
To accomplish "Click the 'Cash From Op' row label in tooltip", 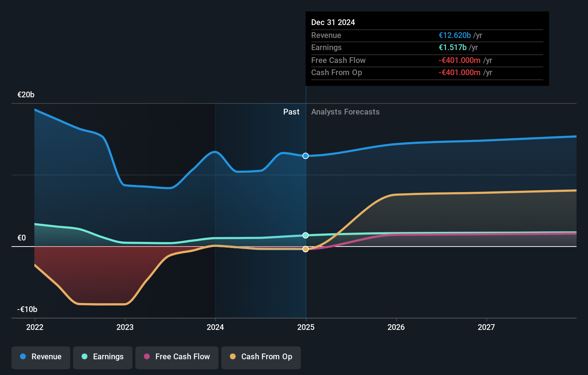I will pyautogui.click(x=337, y=72).
